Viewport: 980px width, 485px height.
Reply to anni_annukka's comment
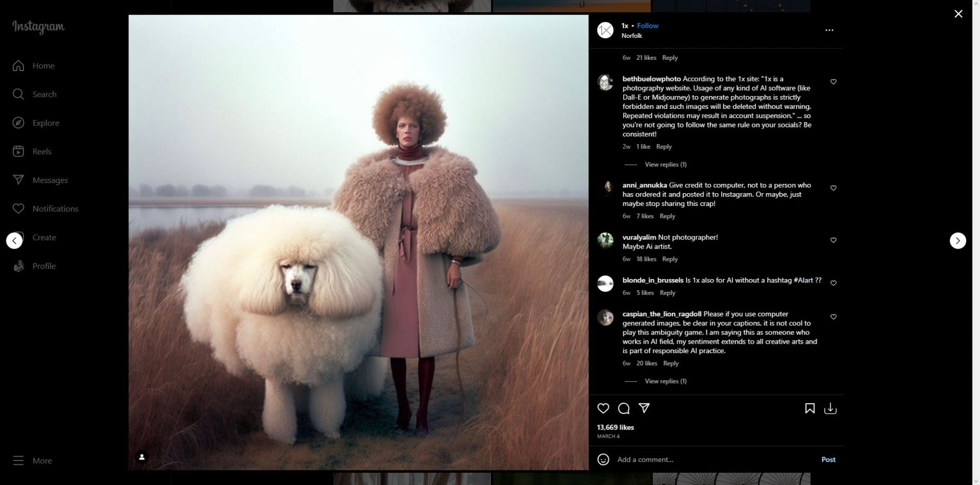pyautogui.click(x=667, y=216)
